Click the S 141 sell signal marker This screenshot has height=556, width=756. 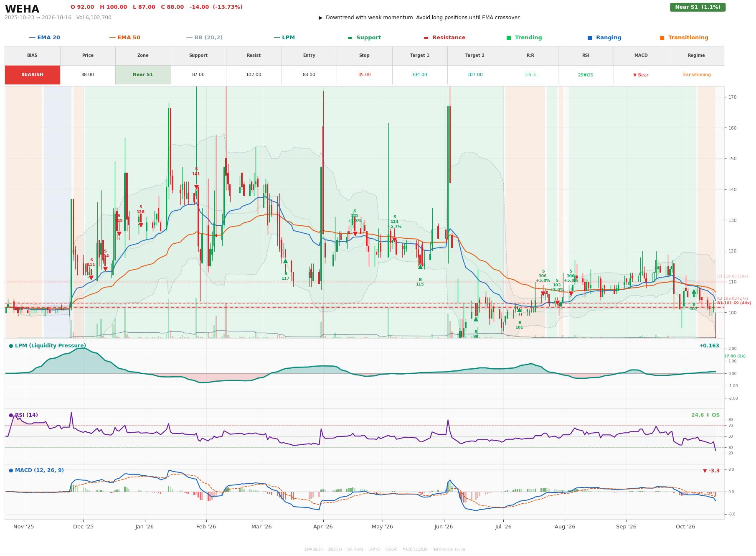[196, 187]
